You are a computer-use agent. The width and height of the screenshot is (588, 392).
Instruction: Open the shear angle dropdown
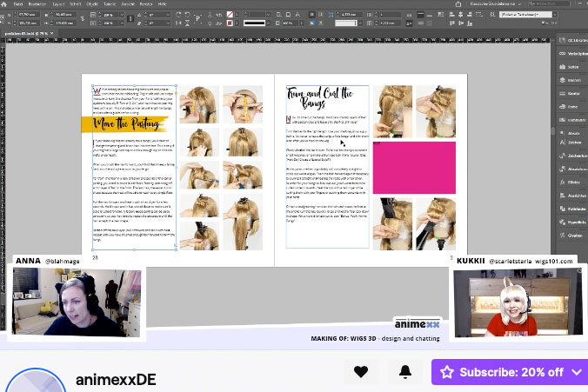click(x=169, y=23)
